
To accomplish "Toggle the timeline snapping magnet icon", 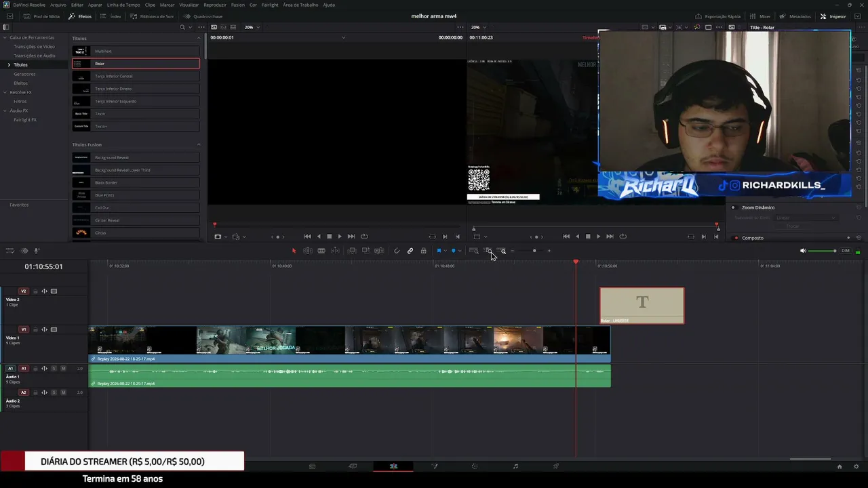I will click(397, 251).
